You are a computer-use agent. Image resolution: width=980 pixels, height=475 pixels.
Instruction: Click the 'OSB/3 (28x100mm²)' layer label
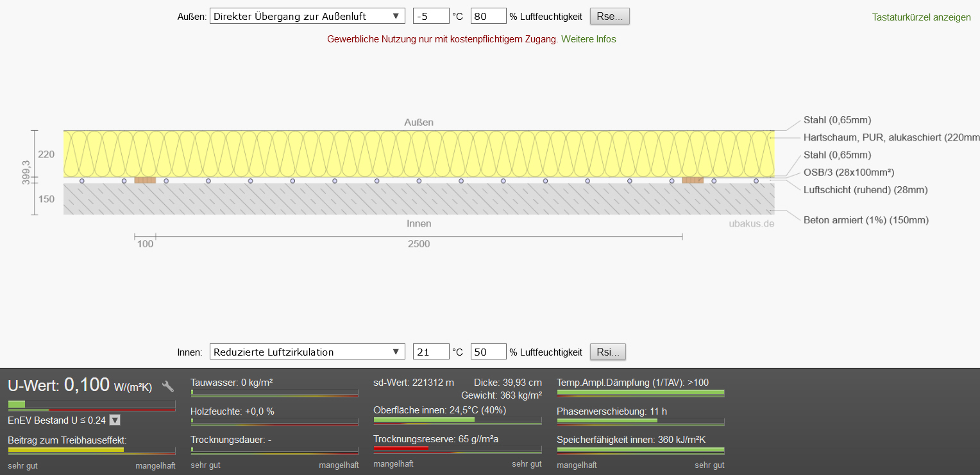coord(849,173)
